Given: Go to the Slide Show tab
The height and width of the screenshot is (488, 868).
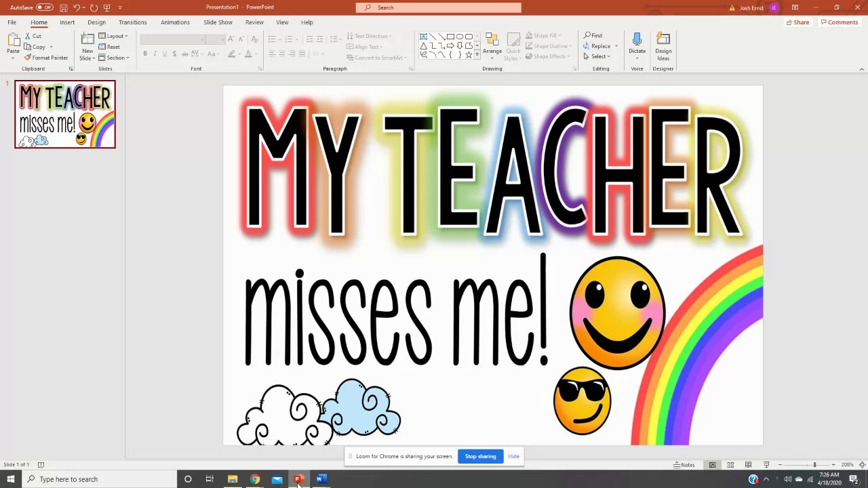Looking at the screenshot, I should (x=218, y=22).
